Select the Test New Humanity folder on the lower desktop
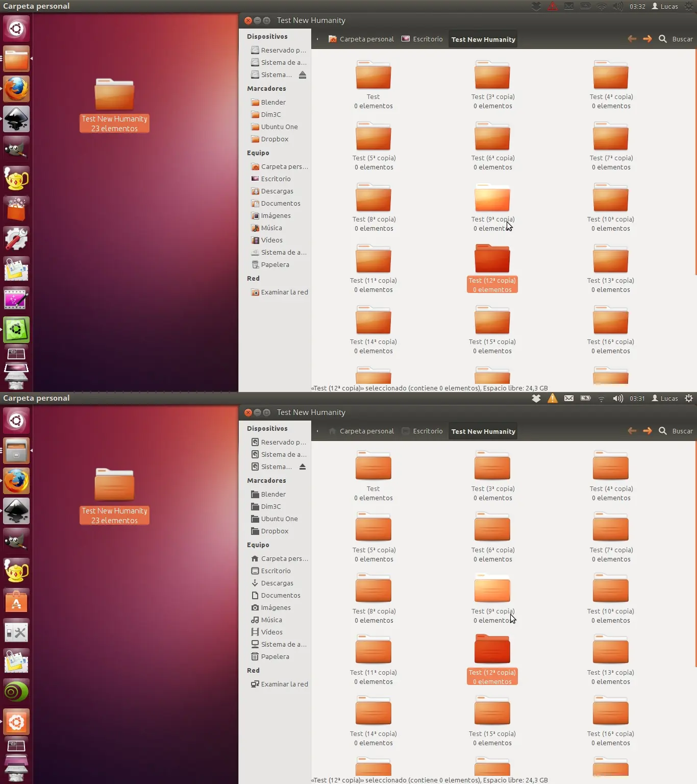 114,497
